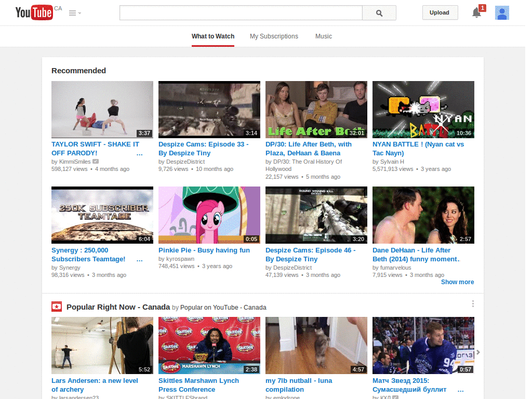Image resolution: width=532 pixels, height=399 pixels.
Task: Click Skittles Marshawn Lynch Press Conference title
Action: [198, 385]
